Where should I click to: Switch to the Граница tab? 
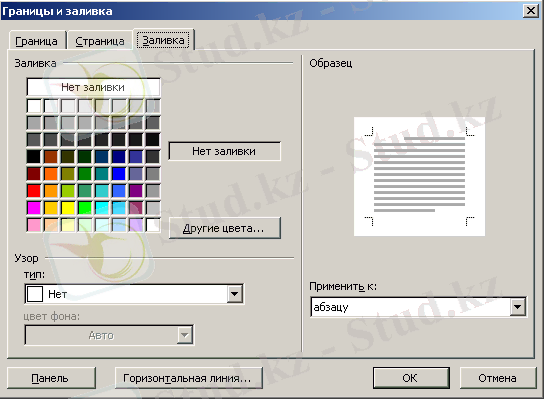(x=36, y=41)
